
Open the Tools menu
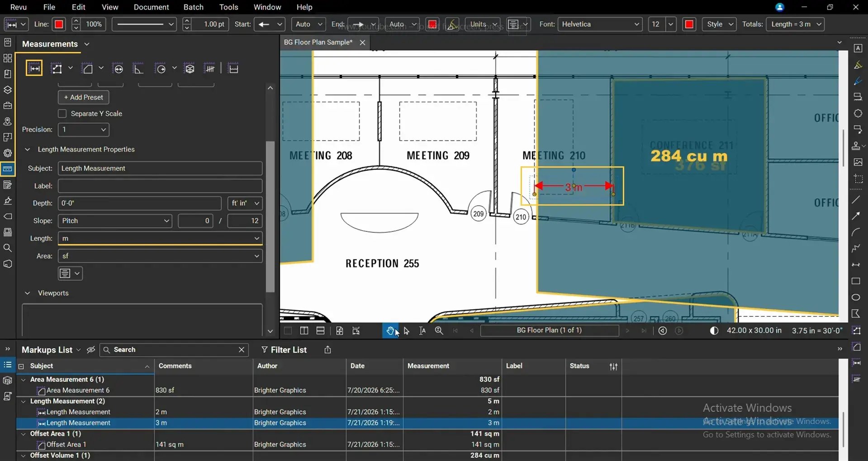pyautogui.click(x=228, y=7)
